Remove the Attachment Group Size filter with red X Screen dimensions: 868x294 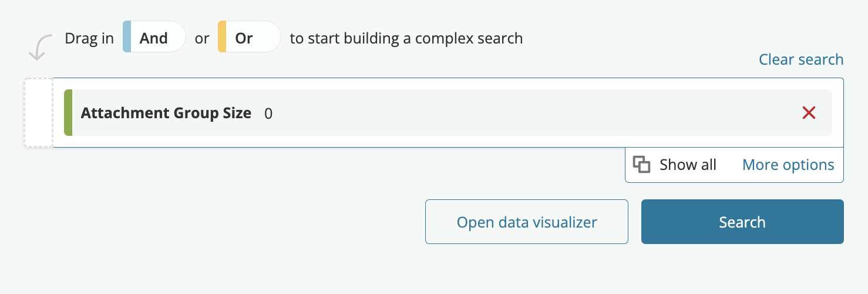point(809,113)
